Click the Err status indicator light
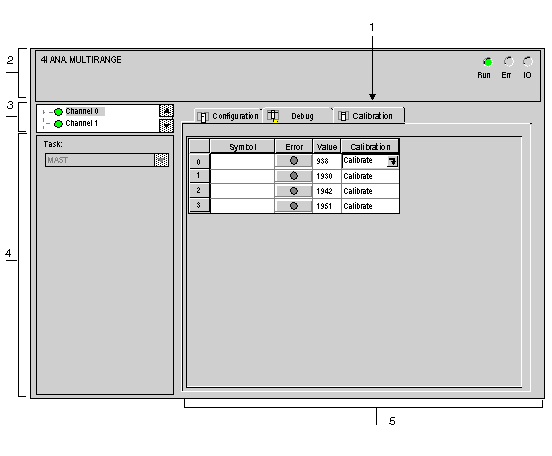 tap(508, 62)
